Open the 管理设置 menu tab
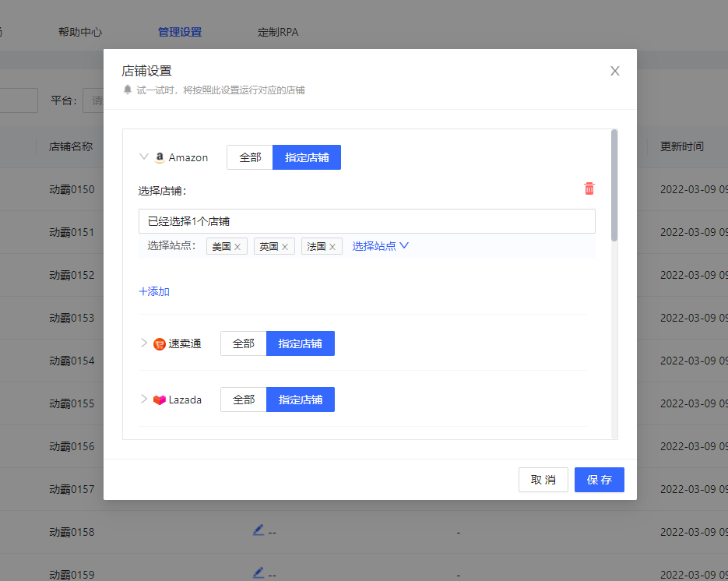This screenshot has height=581, width=728. click(x=180, y=32)
